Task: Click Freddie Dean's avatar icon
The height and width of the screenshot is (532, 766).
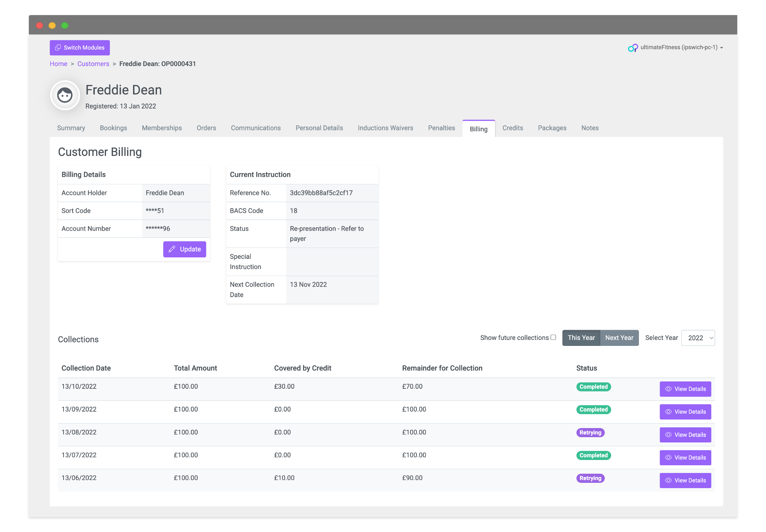Action: click(x=65, y=95)
